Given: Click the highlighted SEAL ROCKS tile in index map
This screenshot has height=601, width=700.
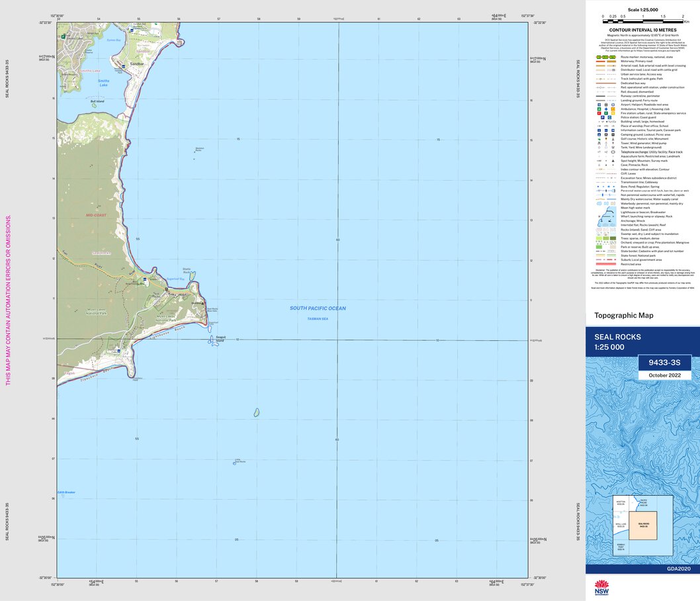Looking at the screenshot, I should [x=643, y=526].
